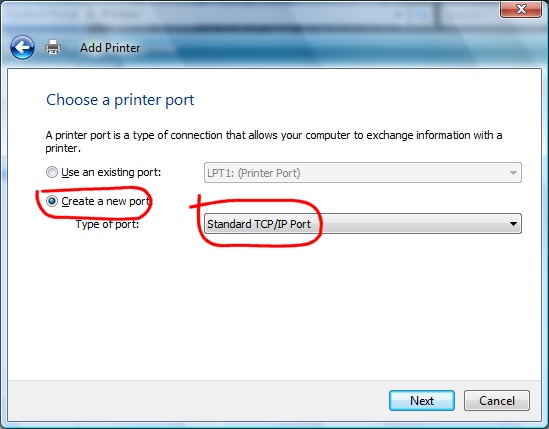
Task: Click the 'Create a new port' label text
Action: point(106,201)
